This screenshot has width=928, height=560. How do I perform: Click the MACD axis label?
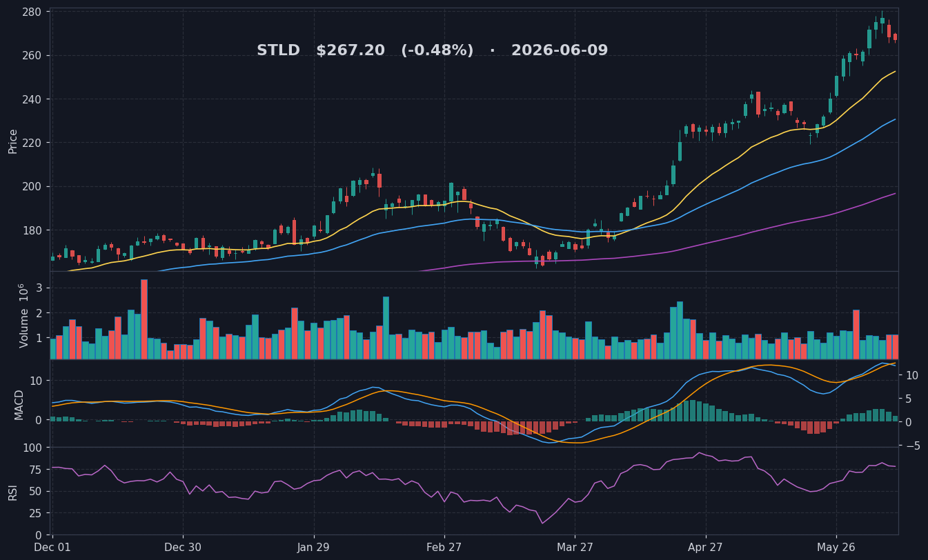click(19, 404)
